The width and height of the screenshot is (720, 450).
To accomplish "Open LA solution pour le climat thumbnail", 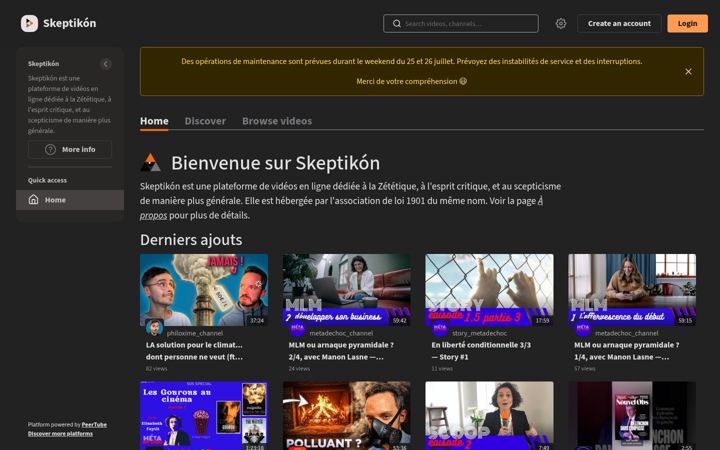I will point(204,290).
